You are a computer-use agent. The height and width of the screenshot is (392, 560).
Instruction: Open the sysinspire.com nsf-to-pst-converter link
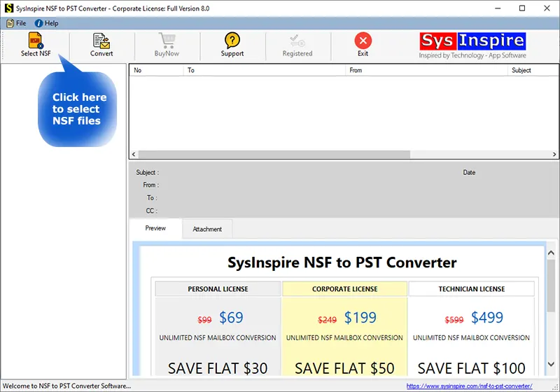pos(469,386)
